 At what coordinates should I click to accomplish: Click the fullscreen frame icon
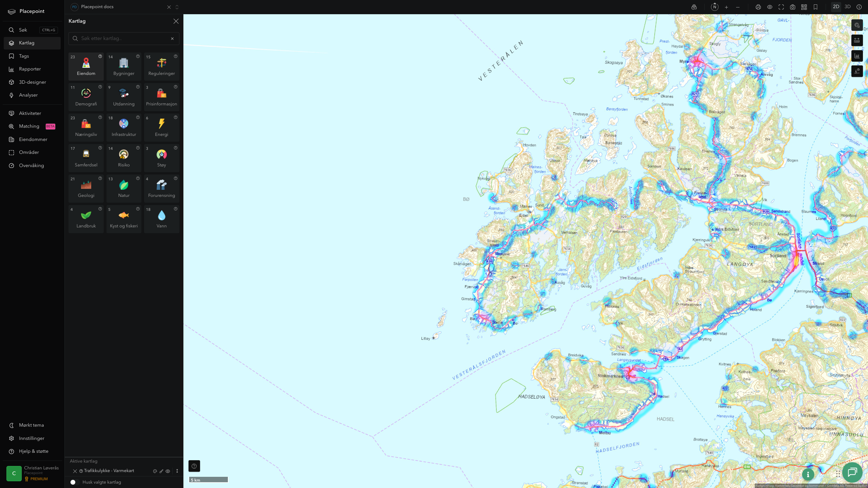click(x=781, y=7)
